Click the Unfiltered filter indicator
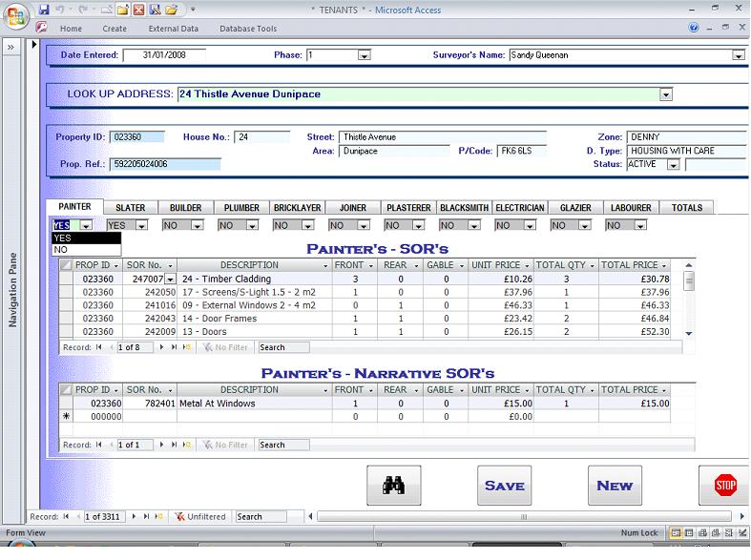751x560 pixels. 200,516
